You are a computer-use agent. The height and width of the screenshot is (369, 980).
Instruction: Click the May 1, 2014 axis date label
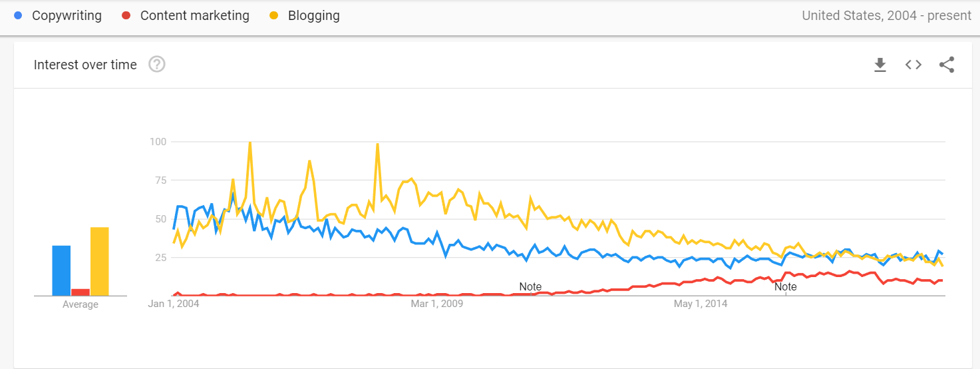[701, 304]
